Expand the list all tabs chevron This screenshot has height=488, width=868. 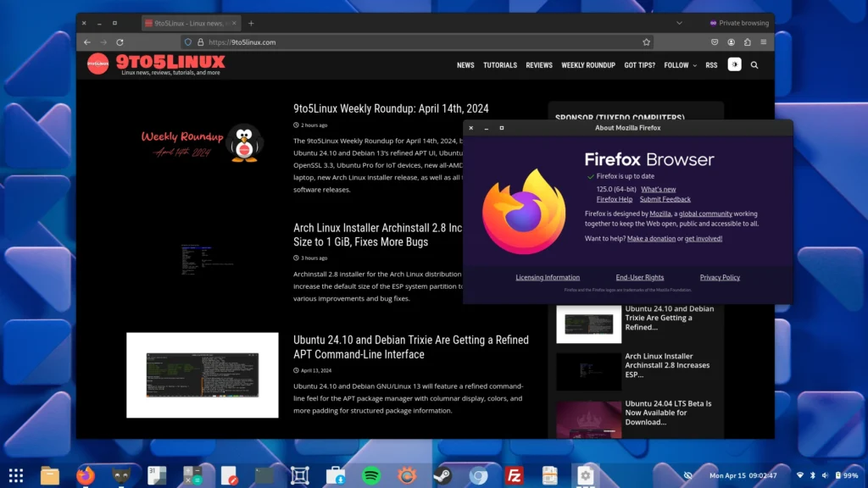[x=679, y=23]
